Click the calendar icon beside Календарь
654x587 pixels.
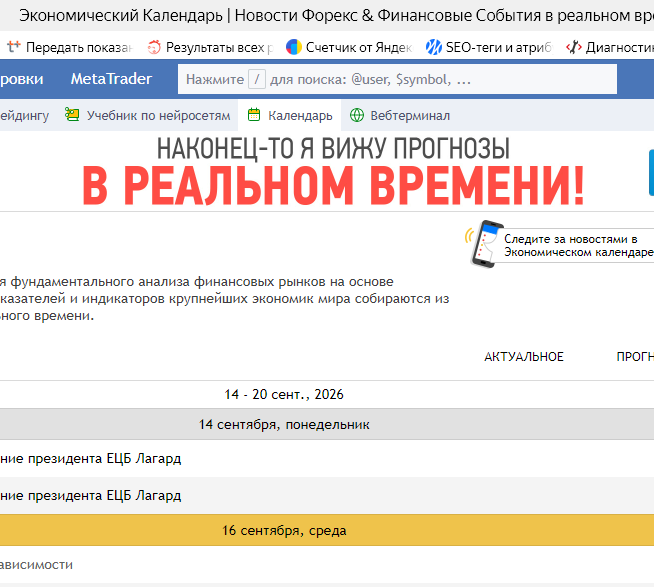(254, 115)
